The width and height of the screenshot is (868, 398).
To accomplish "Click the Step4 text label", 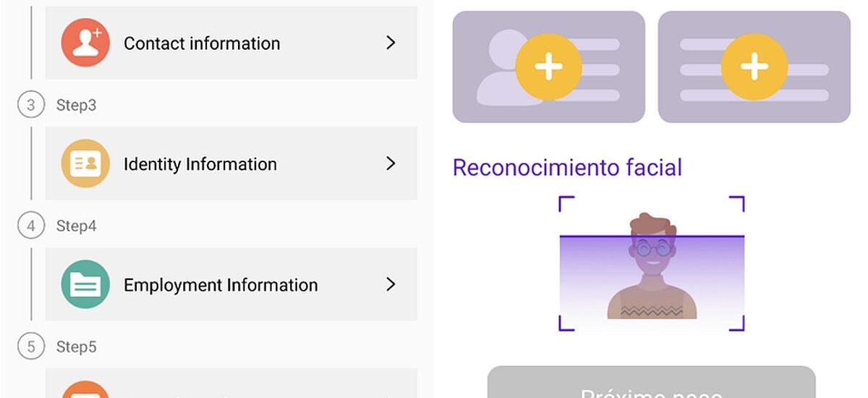I will (76, 226).
